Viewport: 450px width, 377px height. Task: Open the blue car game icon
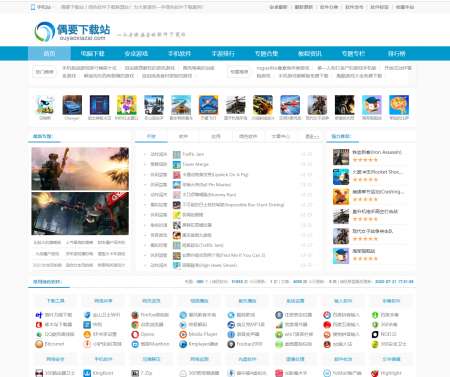coord(72,105)
